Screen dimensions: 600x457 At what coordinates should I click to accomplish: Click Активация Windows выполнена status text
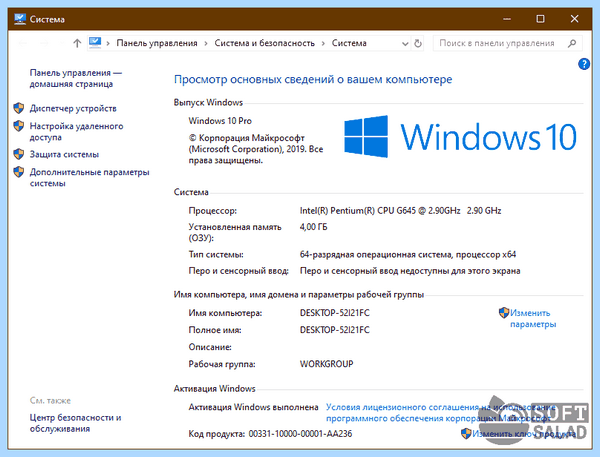click(x=253, y=407)
